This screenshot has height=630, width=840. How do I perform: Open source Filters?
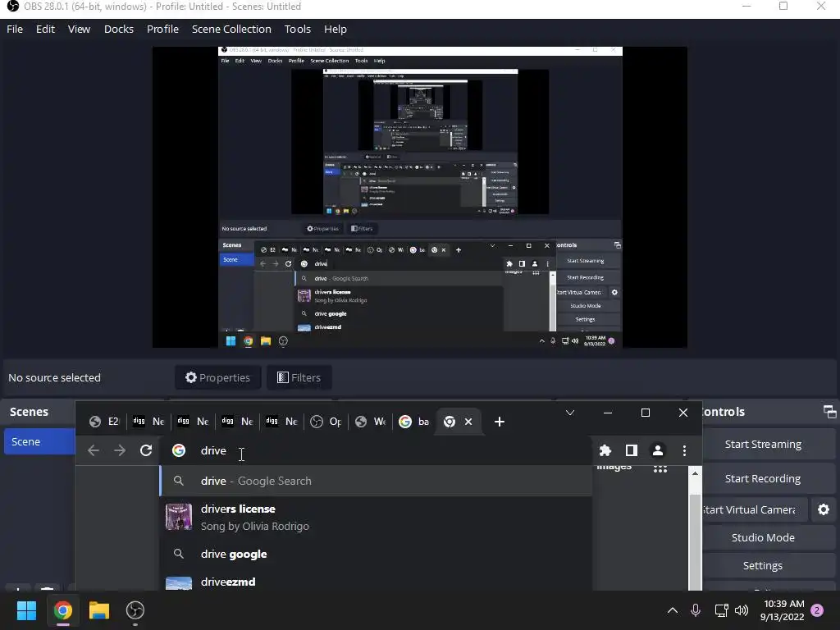click(299, 377)
